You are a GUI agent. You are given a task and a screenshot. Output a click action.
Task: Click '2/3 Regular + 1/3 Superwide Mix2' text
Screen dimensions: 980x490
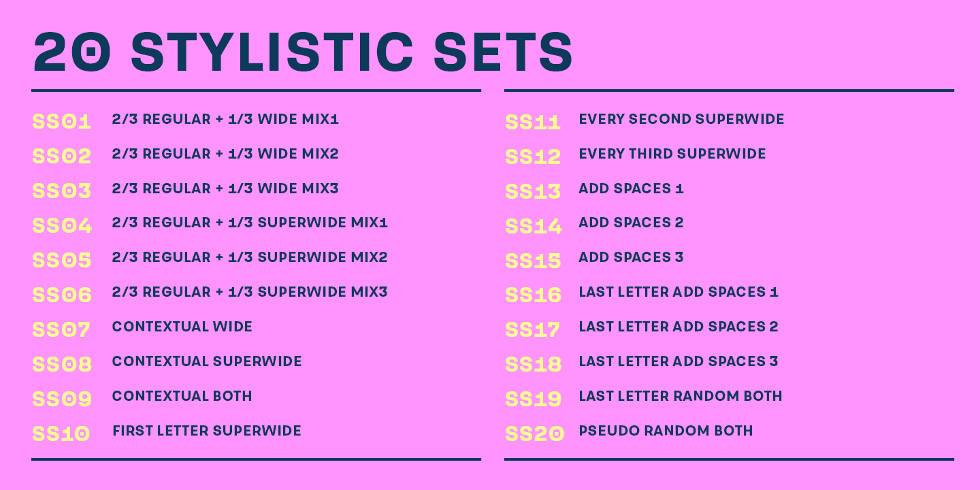[x=250, y=257]
